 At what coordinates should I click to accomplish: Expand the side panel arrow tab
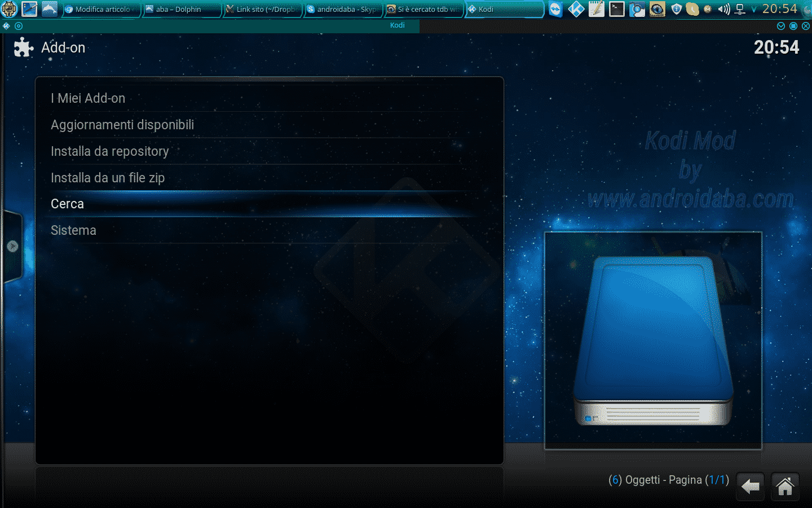(12, 246)
